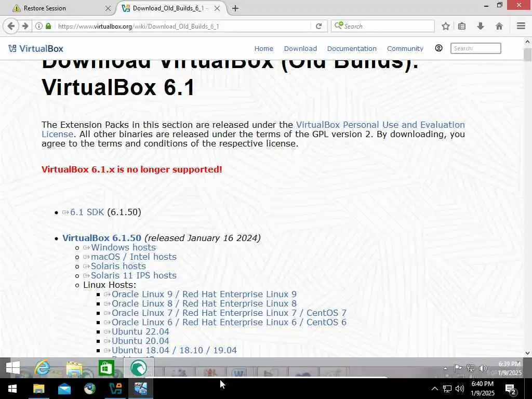Viewport: 532px width, 399px height.
Task: Open Ubuntu 18.04 / 18.10 / 19.04 link
Action: (174, 351)
